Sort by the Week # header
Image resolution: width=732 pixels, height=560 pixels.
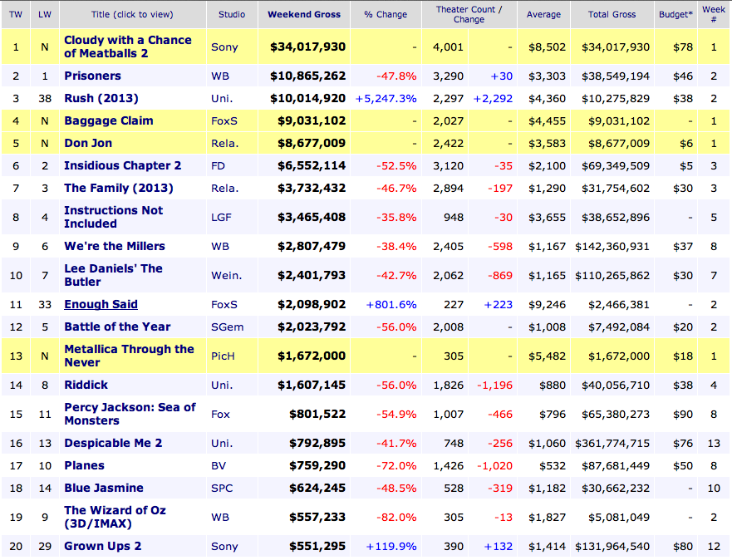[714, 14]
